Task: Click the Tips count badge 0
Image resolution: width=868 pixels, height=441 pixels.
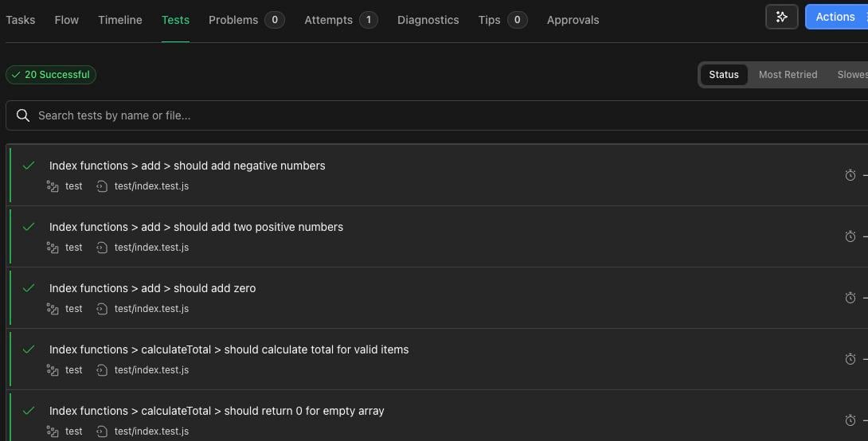Action: [x=517, y=20]
